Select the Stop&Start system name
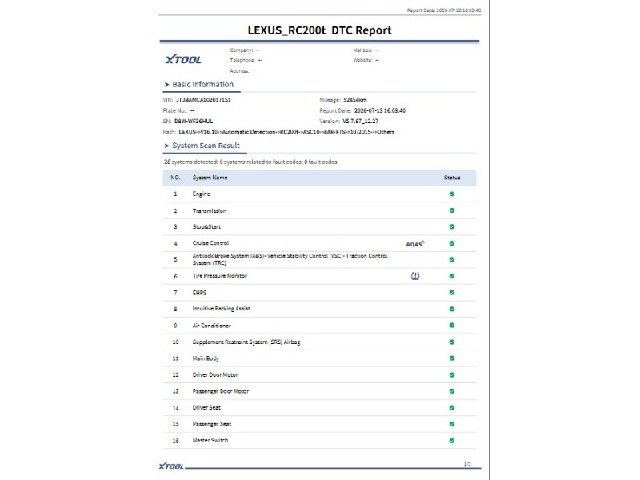 pyautogui.click(x=207, y=227)
